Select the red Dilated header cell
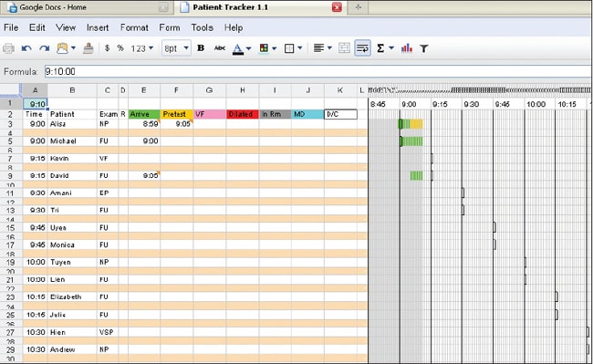Screen dimensions: 593x364 pos(243,114)
